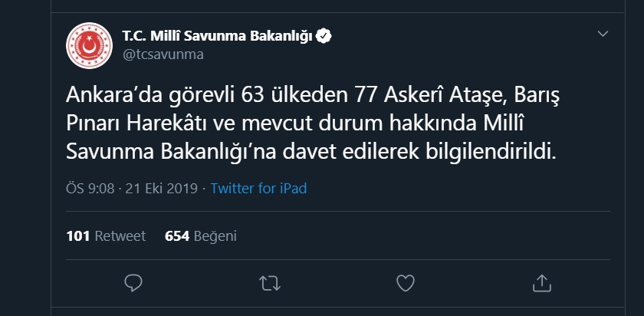Click the retweet arrows icon
Viewport: 644px width, 316px height.
click(269, 283)
